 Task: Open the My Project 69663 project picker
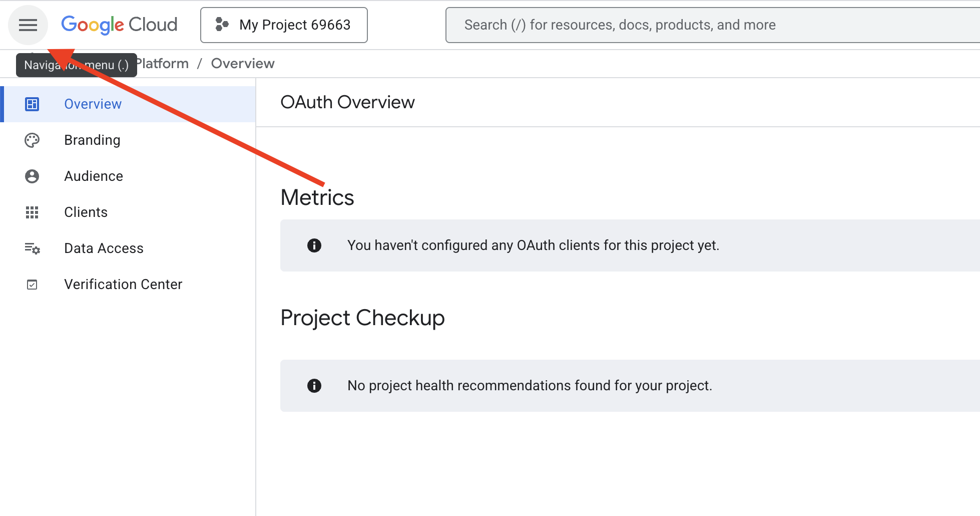tap(284, 25)
